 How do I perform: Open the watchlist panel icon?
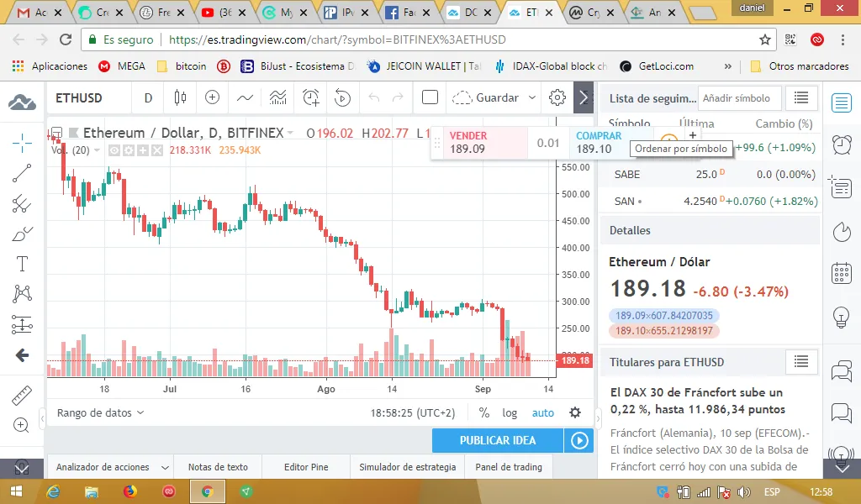[x=841, y=102]
